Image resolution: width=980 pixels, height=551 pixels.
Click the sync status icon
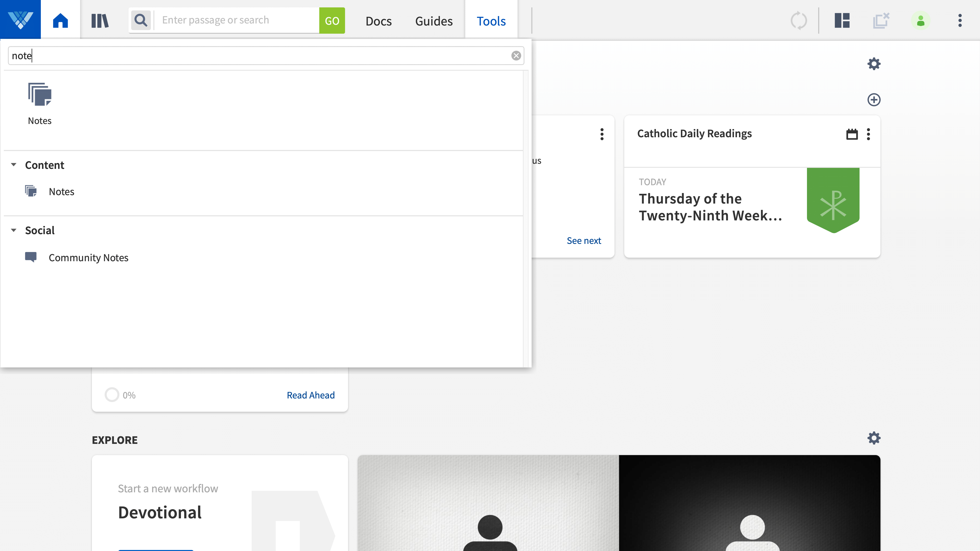(799, 20)
